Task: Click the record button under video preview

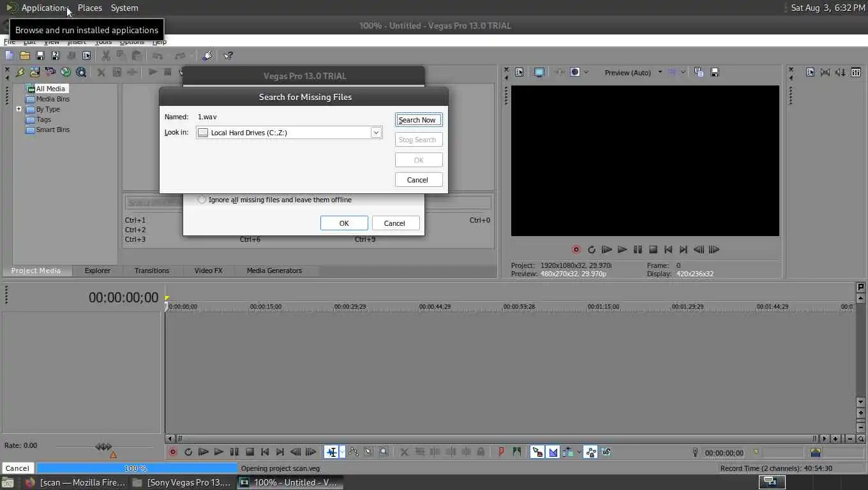Action: (x=576, y=249)
